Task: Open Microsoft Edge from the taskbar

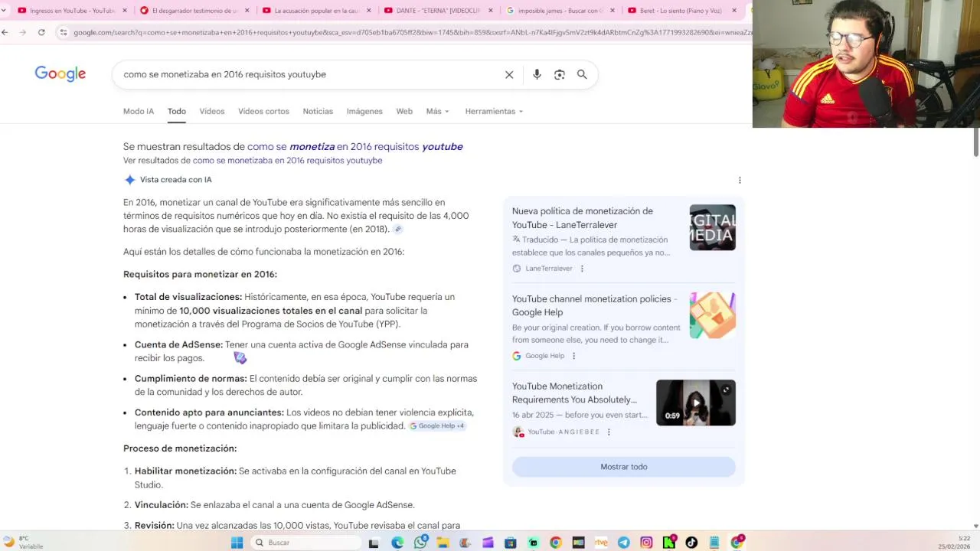Action: click(x=397, y=543)
